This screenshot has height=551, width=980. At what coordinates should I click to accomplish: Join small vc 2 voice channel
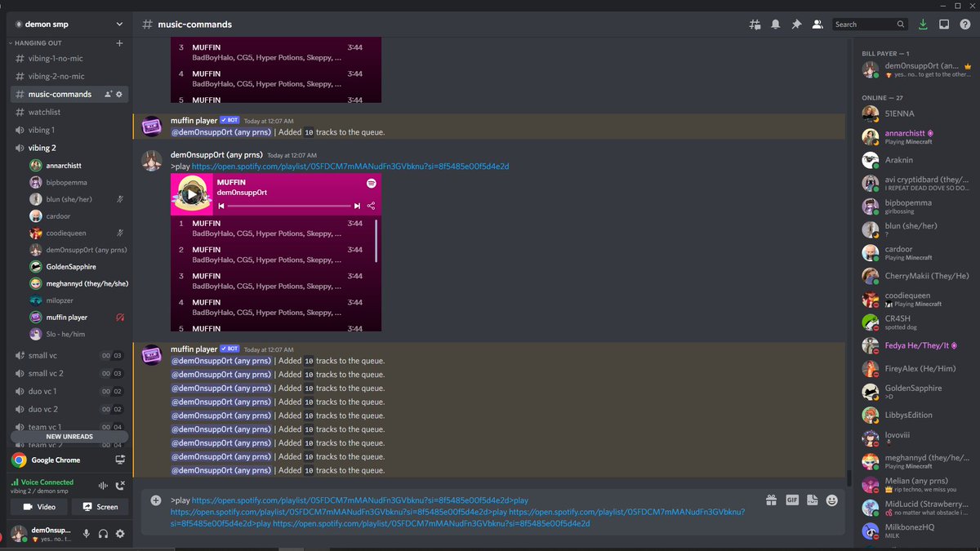click(69, 373)
